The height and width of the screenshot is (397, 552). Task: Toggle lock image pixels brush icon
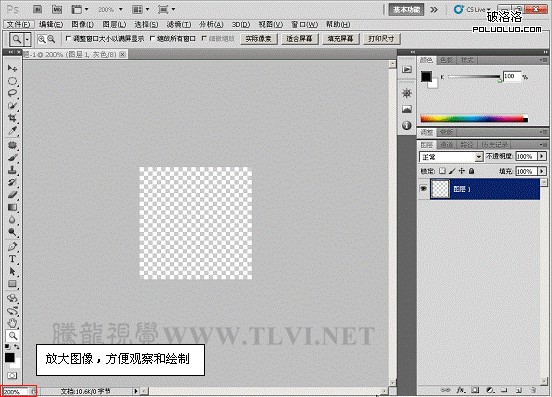(x=452, y=171)
